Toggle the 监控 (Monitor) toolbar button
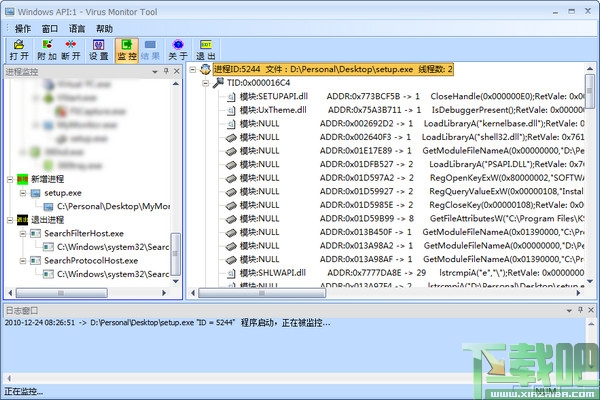 click(x=127, y=50)
